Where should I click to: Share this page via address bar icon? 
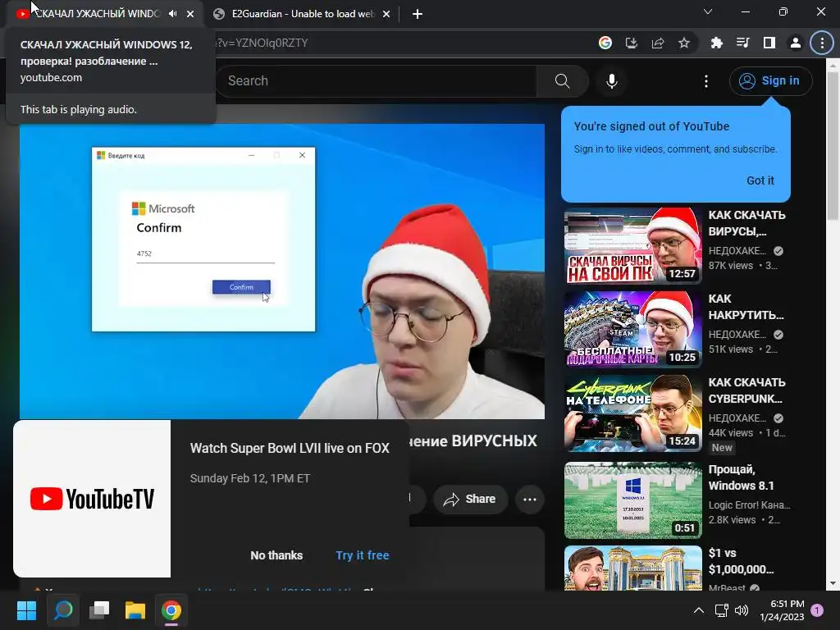[x=658, y=43]
